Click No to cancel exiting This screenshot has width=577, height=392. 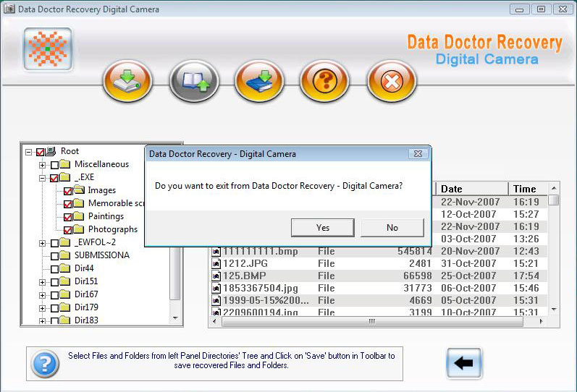[392, 228]
